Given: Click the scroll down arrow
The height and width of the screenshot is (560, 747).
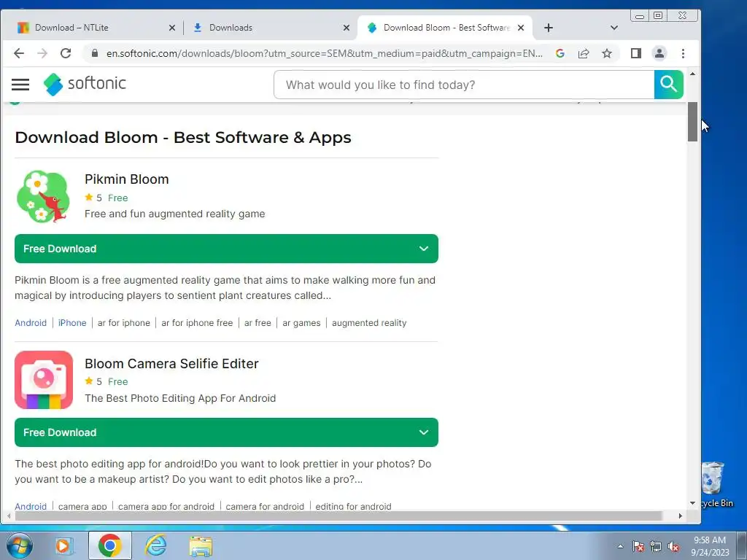Looking at the screenshot, I should tap(693, 503).
